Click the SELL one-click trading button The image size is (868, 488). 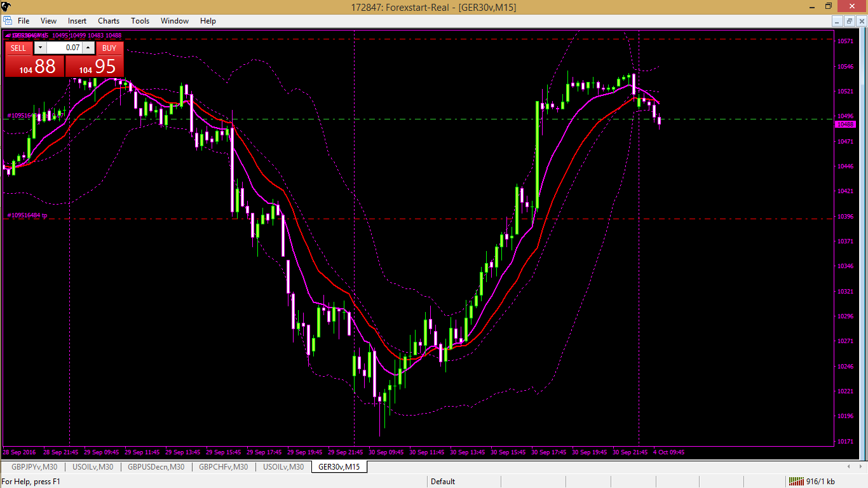18,48
